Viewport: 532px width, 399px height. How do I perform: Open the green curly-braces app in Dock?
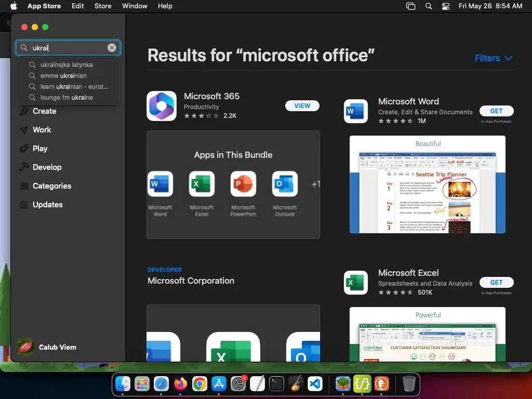point(362,384)
